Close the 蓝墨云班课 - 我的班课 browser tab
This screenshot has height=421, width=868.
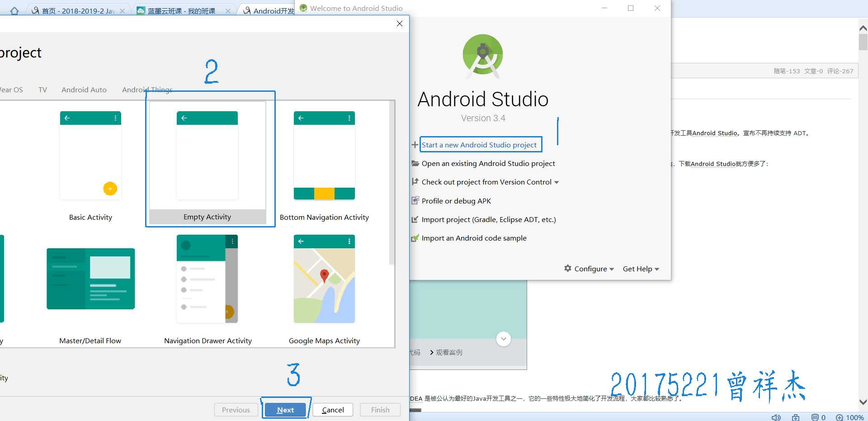[x=228, y=11]
